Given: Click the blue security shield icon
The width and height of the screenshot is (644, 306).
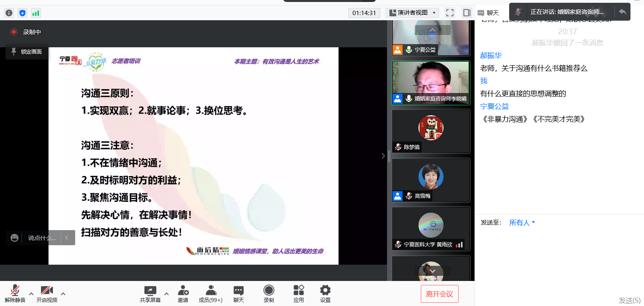Looking at the screenshot, I should 22,13.
